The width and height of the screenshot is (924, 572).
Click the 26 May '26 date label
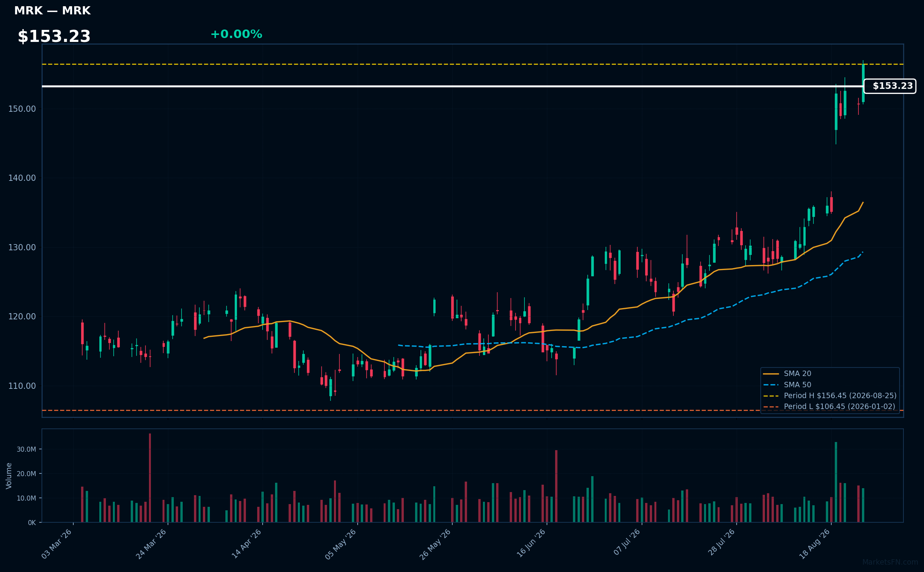(435, 544)
